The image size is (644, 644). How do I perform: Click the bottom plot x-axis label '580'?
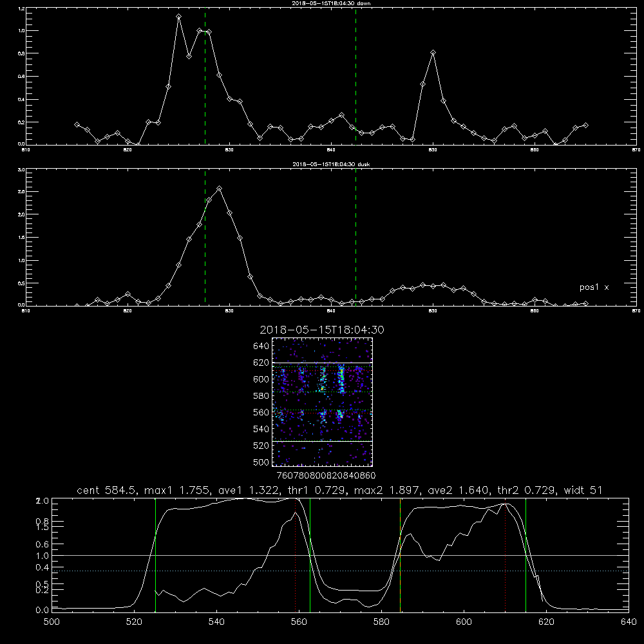click(381, 622)
